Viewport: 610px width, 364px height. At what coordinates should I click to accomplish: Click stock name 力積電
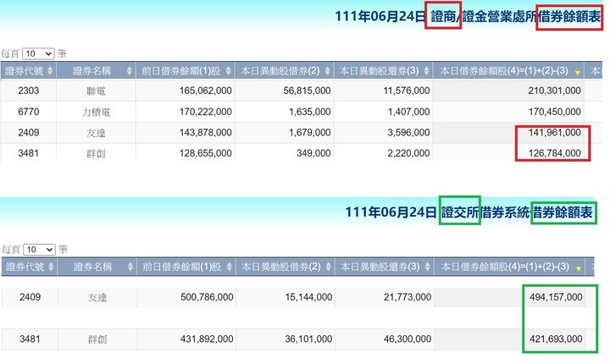coord(96,112)
